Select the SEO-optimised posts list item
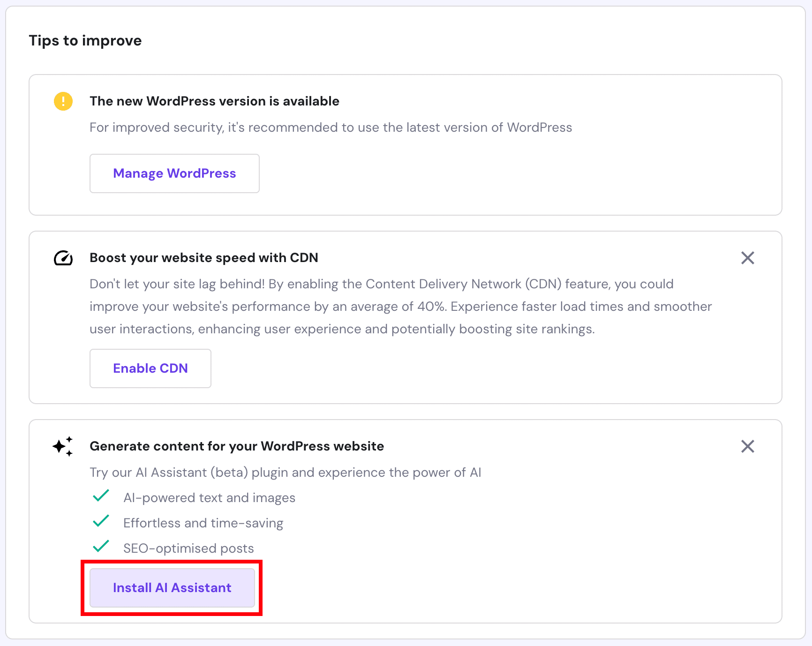Screen dimensions: 812x646 point(188,548)
